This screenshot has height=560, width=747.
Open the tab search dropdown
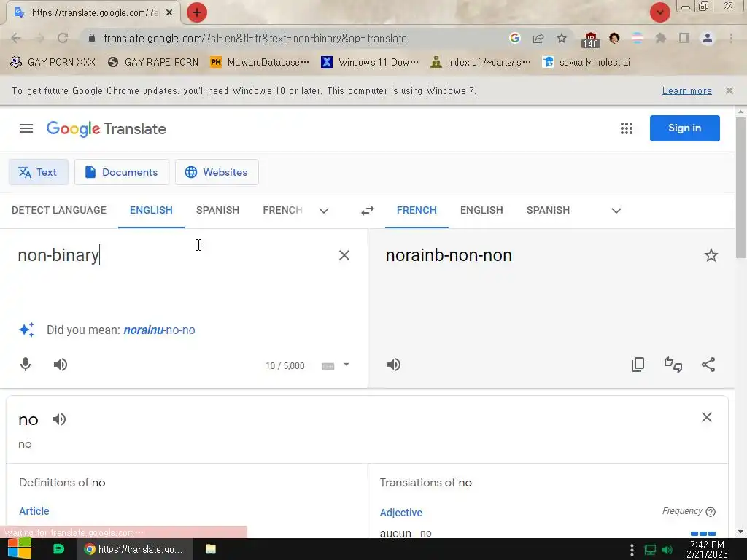pos(659,12)
